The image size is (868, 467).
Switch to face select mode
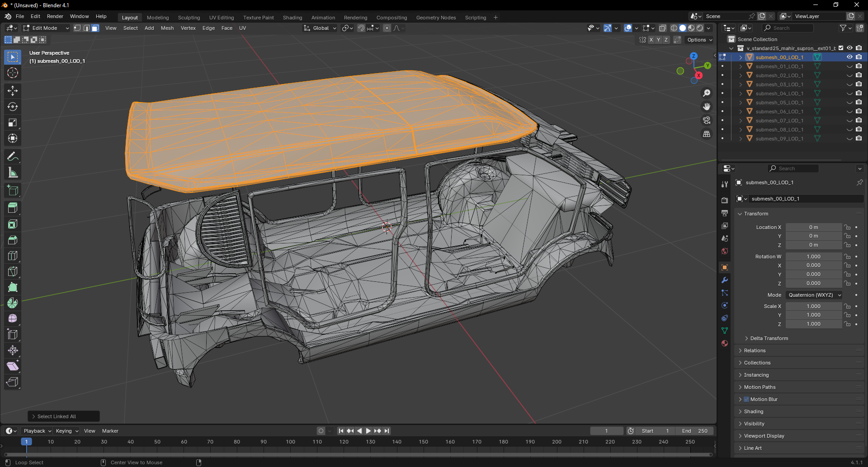(x=95, y=28)
